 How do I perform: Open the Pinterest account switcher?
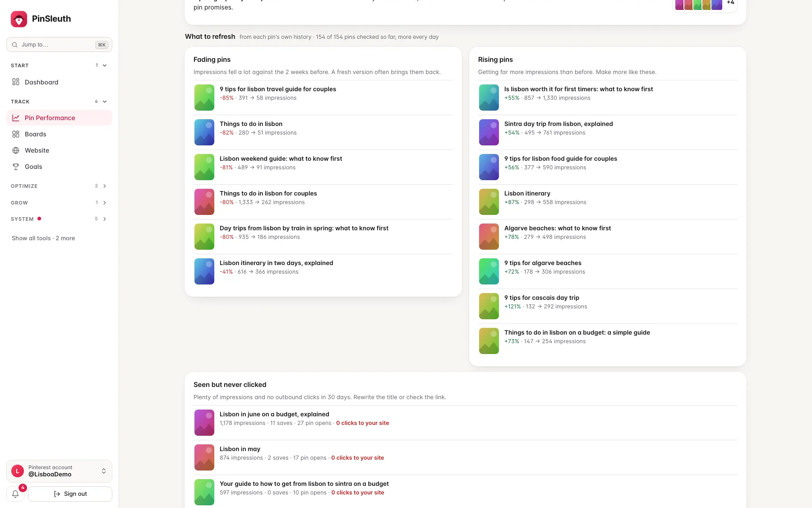[59, 471]
